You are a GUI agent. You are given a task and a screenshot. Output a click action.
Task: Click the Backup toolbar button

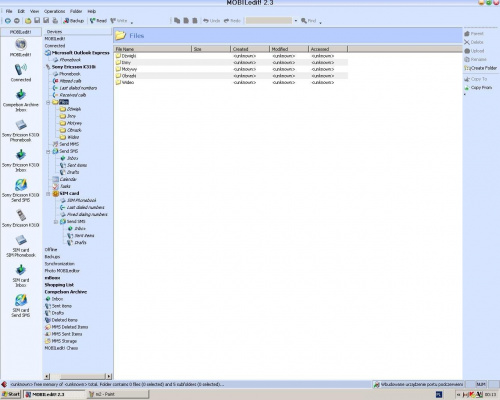click(x=74, y=21)
